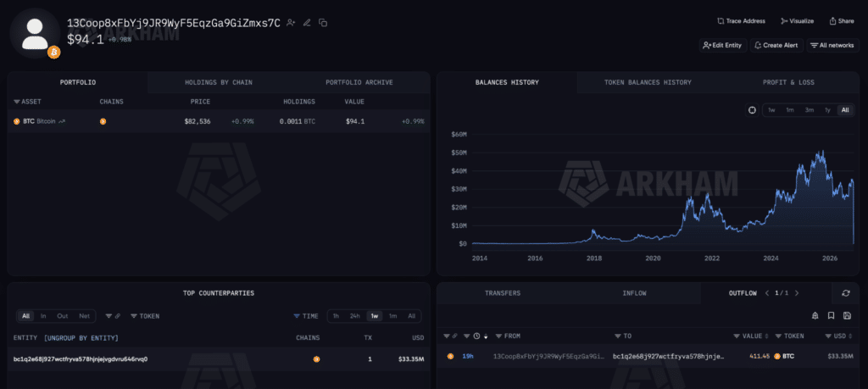Click the Edit Entity button
The width and height of the screenshot is (868, 389).
722,46
